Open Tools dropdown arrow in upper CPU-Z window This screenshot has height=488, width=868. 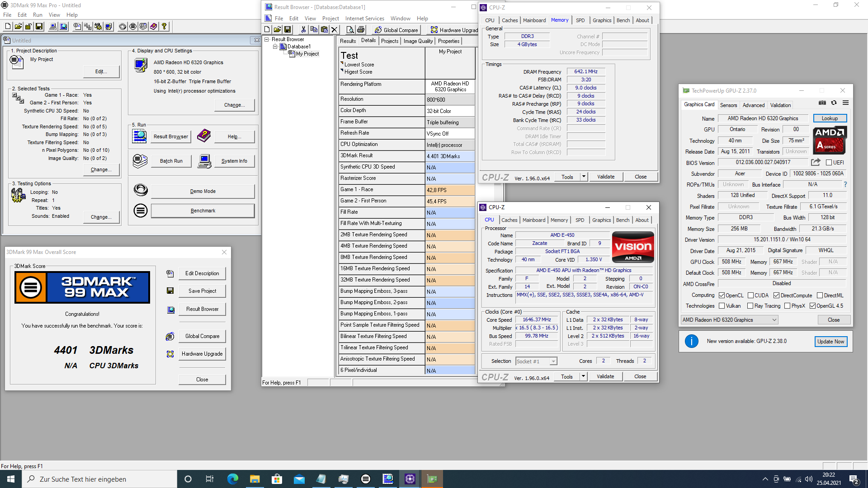(584, 177)
